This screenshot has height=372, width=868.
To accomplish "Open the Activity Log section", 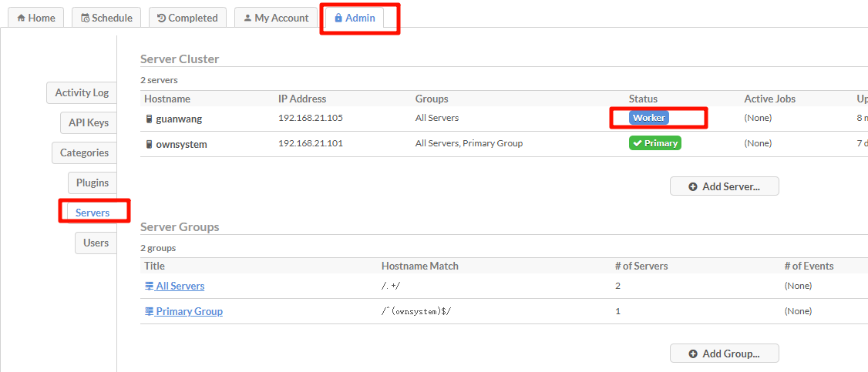I will click(82, 92).
